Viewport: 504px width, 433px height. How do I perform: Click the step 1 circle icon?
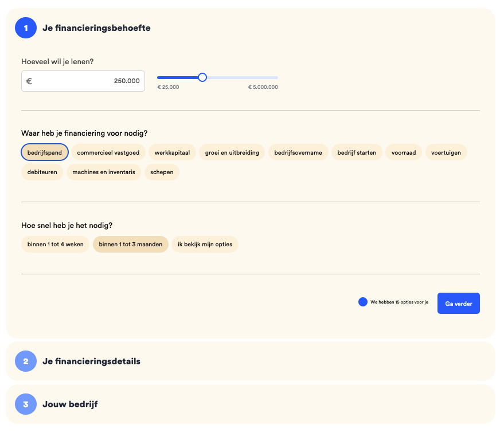[26, 28]
